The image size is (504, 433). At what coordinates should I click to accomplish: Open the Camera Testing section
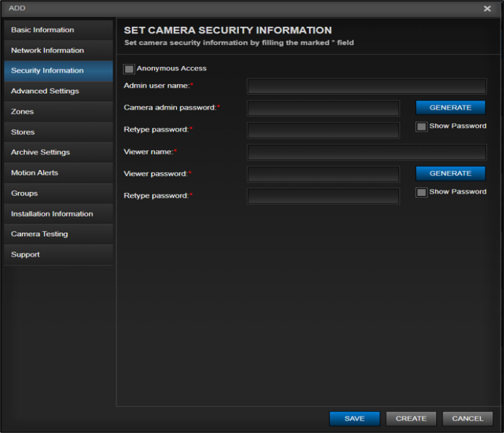pos(58,234)
